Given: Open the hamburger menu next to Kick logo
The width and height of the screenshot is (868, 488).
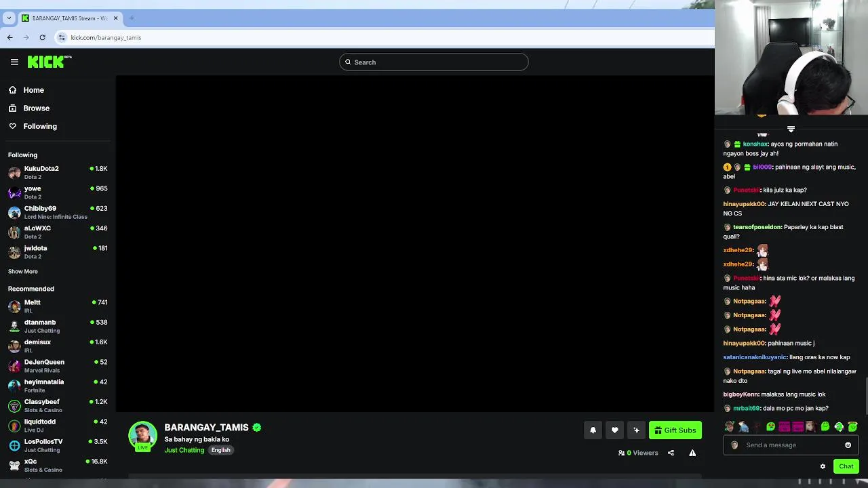Looking at the screenshot, I should pyautogui.click(x=14, y=62).
